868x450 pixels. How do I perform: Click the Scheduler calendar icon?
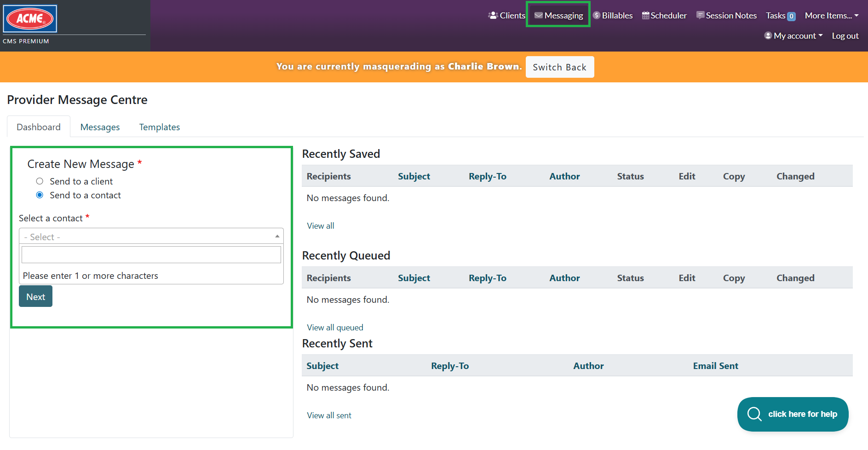[646, 15]
